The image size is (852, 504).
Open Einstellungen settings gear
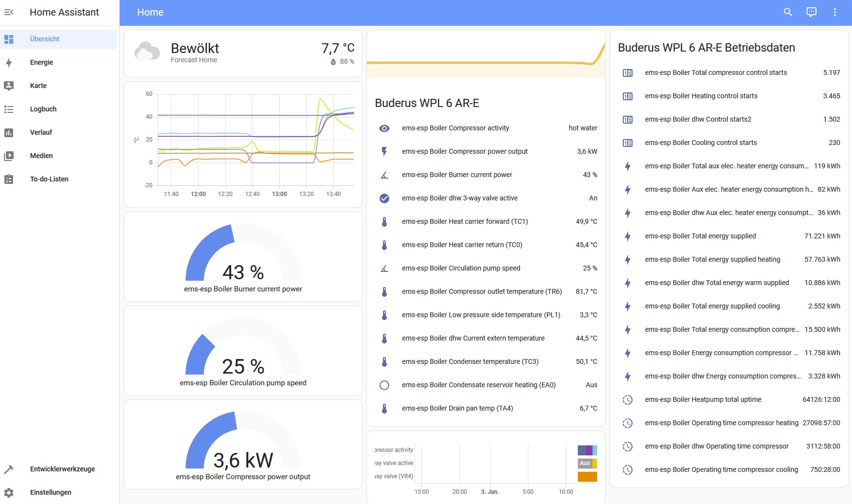9,492
